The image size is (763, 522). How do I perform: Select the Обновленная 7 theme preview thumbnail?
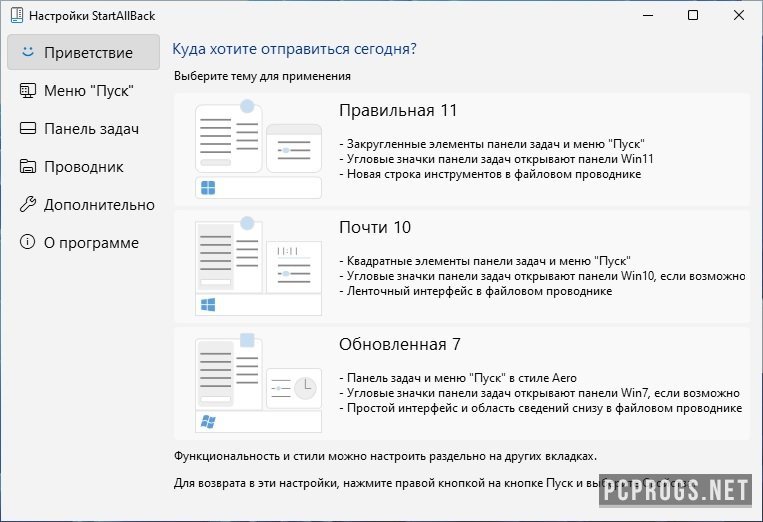click(258, 383)
